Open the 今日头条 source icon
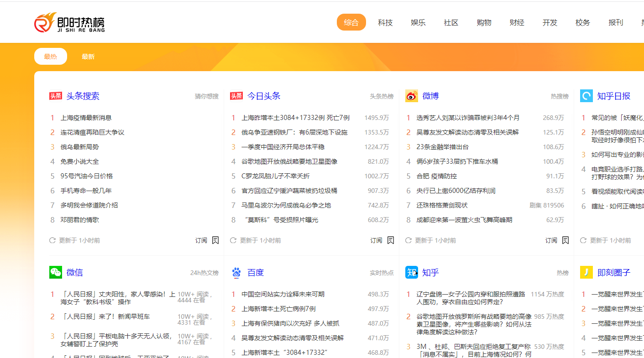The image size is (644, 358). coord(236,96)
